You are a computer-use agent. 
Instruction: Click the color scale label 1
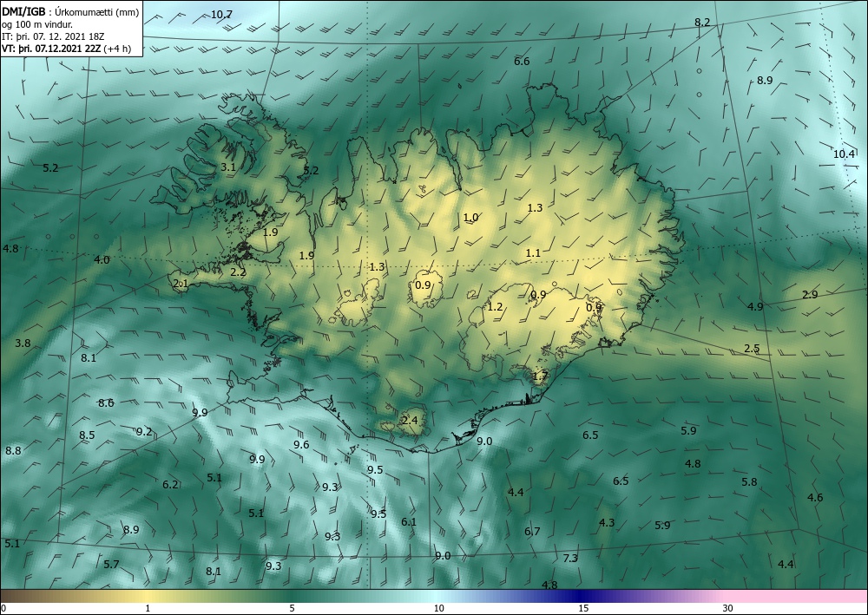(x=148, y=608)
